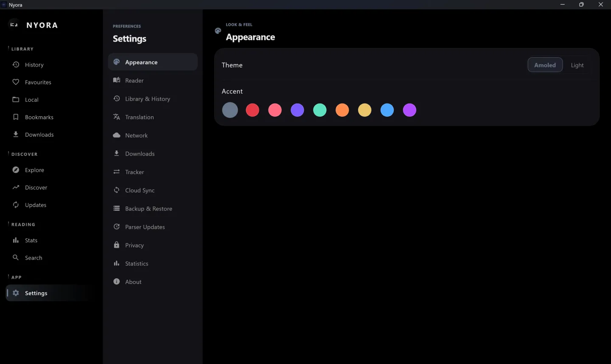Choose the purple accent swatch
The image size is (611, 364).
pos(409,110)
